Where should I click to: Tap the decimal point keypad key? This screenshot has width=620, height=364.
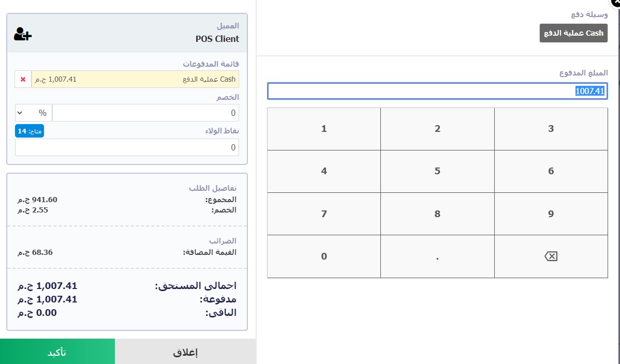point(437,256)
